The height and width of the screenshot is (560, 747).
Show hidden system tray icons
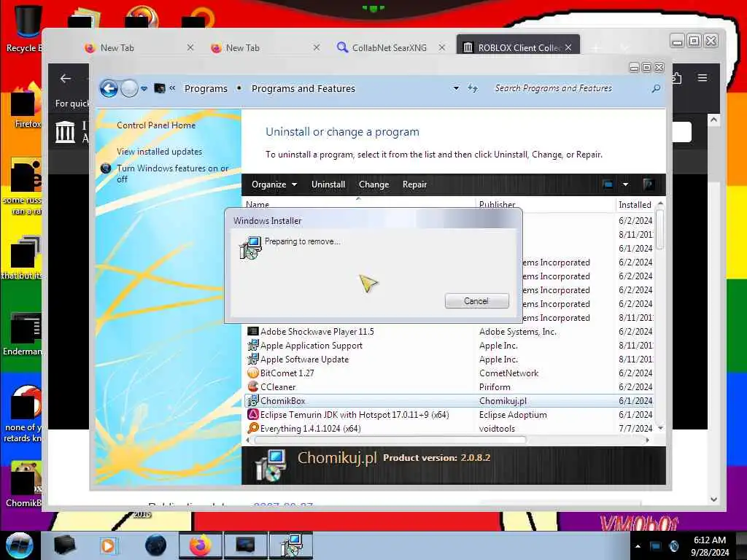coord(638,546)
